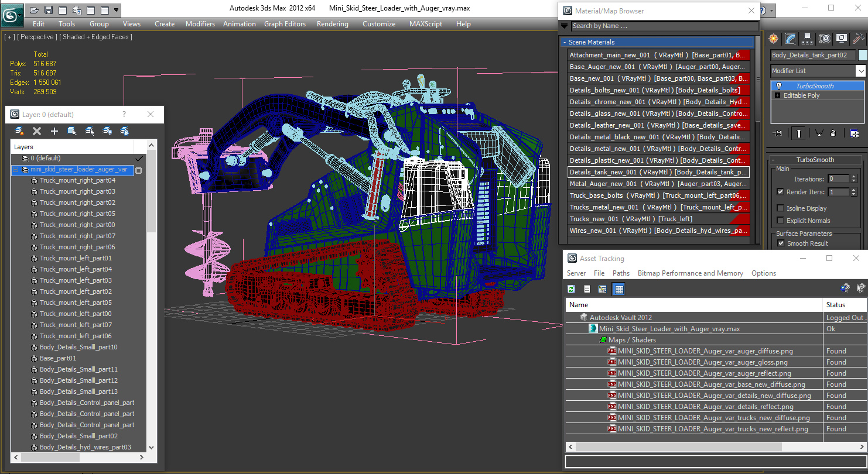Click Delete layer X icon in Layer dialog
This screenshot has height=474, width=868.
(x=37, y=131)
